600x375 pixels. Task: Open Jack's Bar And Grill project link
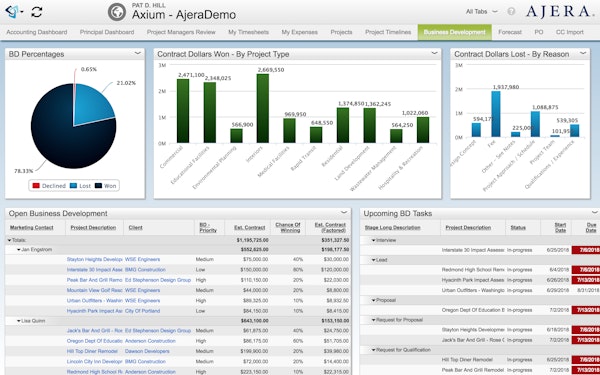tap(95, 331)
